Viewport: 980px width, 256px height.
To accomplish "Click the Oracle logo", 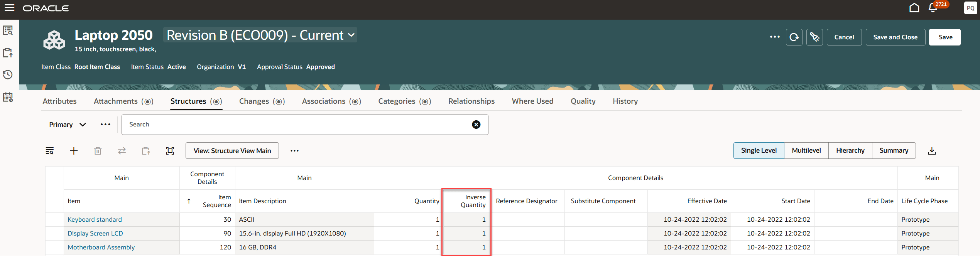I will coord(46,8).
